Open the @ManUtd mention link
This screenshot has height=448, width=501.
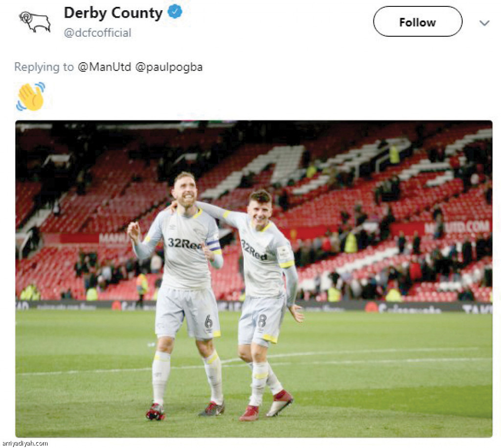click(105, 67)
